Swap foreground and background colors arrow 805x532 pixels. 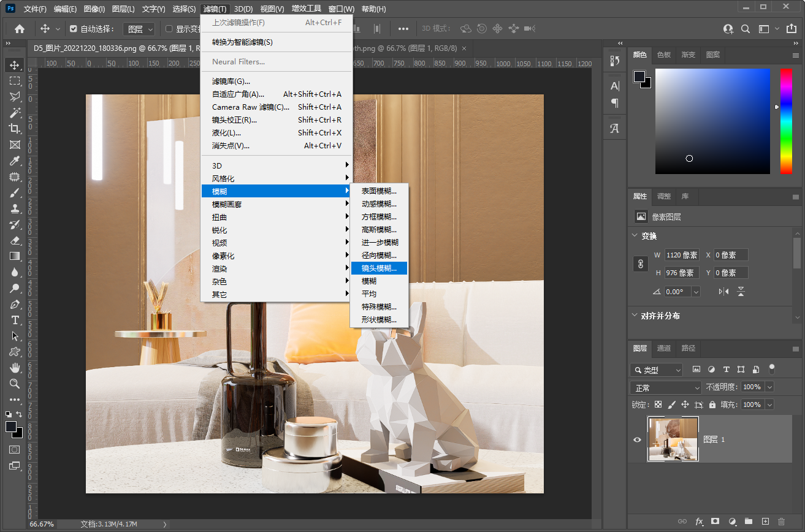19,414
